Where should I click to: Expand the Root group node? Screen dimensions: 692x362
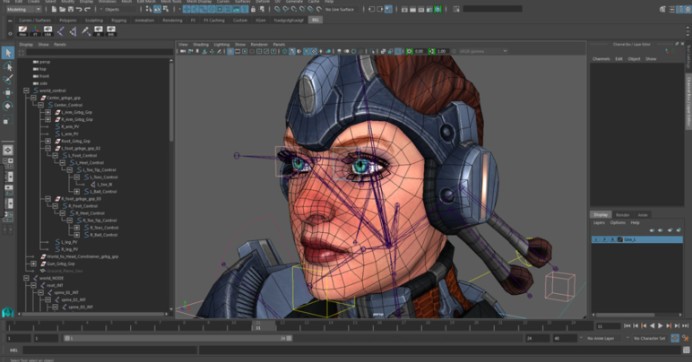48,141
